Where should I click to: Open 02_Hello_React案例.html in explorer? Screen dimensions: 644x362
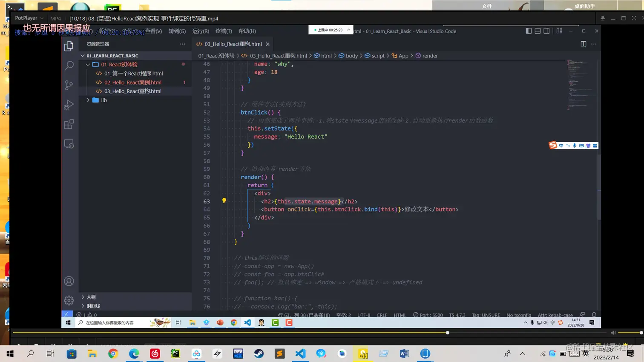click(x=133, y=83)
